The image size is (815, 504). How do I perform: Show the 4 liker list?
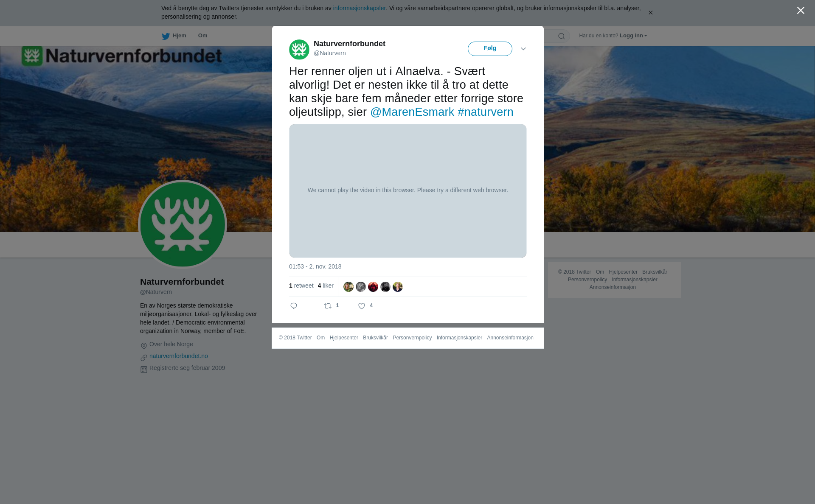pos(326,286)
